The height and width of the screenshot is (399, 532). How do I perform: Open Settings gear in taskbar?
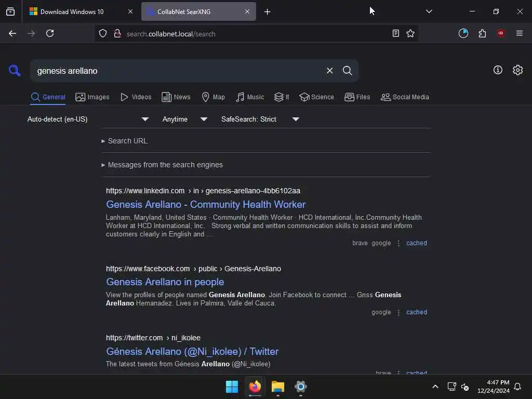pos(301,387)
